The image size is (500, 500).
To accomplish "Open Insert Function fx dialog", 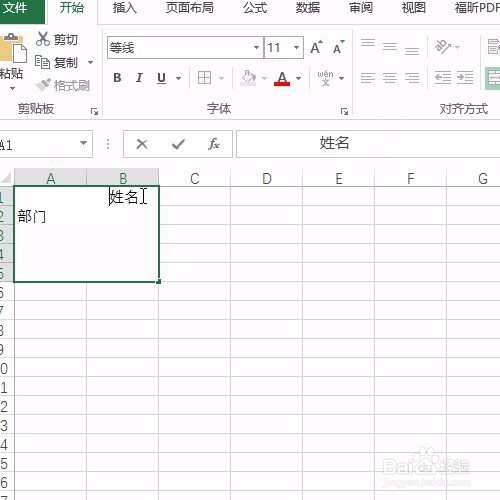I will point(214,144).
